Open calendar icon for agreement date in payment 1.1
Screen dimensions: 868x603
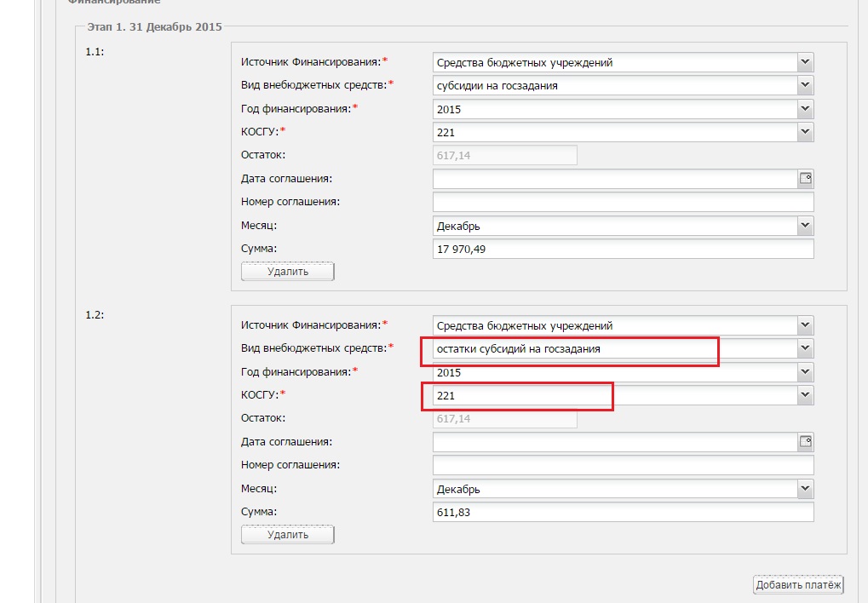(805, 178)
